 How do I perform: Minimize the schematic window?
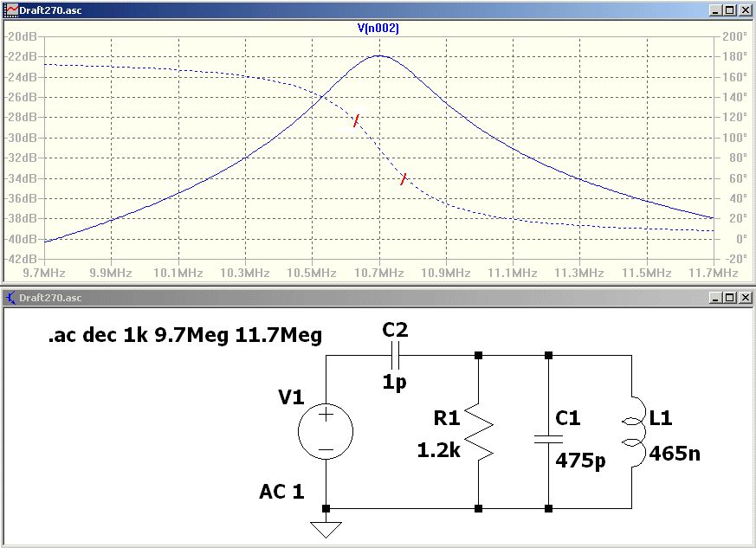click(x=715, y=298)
